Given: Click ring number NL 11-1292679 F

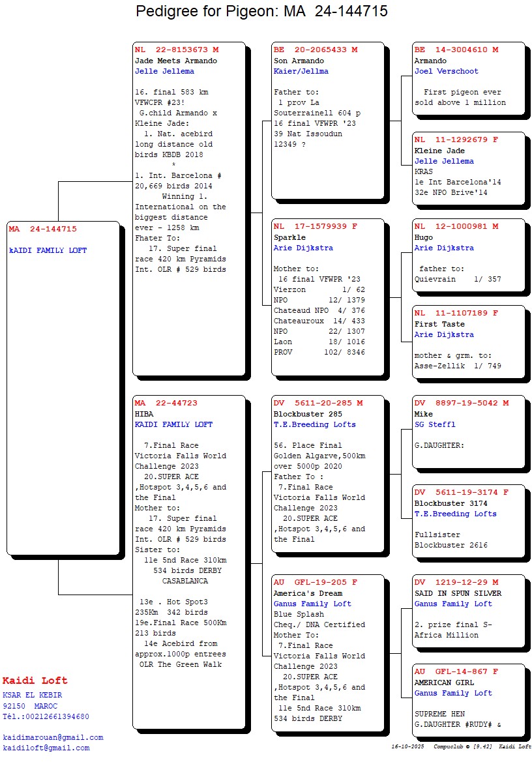Looking at the screenshot, I should click(456, 140).
